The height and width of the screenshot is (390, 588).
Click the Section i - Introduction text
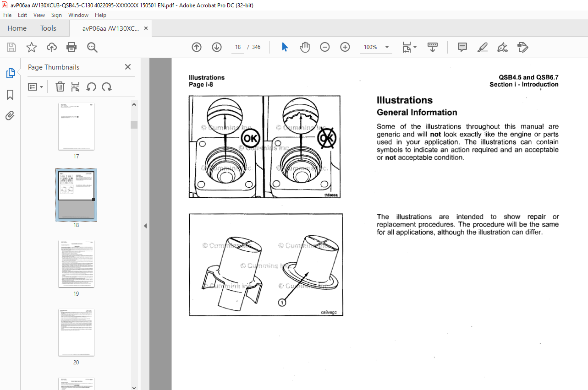click(524, 84)
